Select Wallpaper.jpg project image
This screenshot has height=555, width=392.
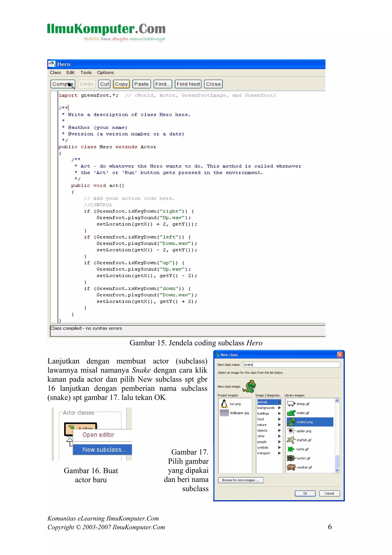(x=234, y=413)
